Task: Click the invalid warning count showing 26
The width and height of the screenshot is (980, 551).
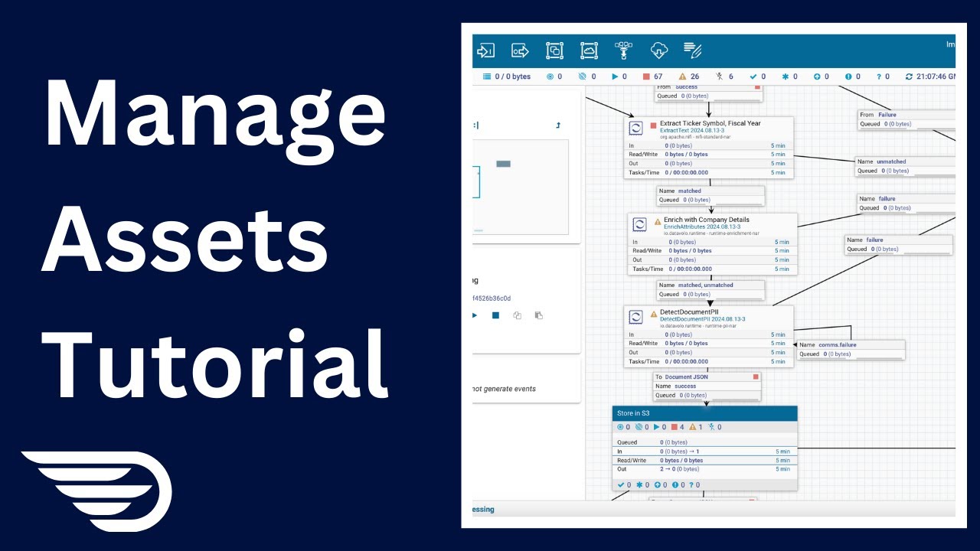Action: pos(689,77)
